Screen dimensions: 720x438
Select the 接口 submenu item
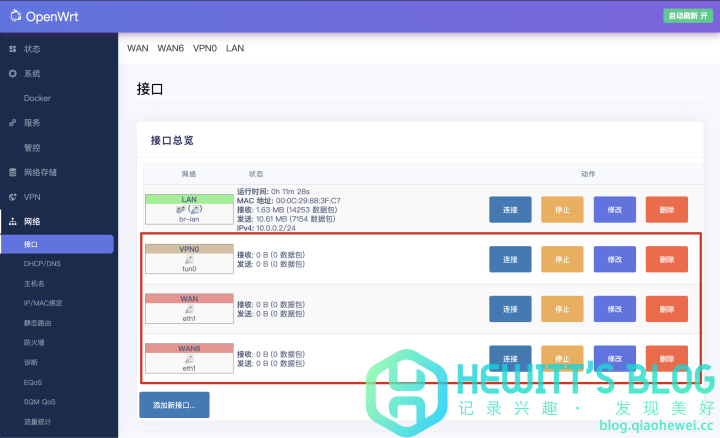[x=57, y=244]
